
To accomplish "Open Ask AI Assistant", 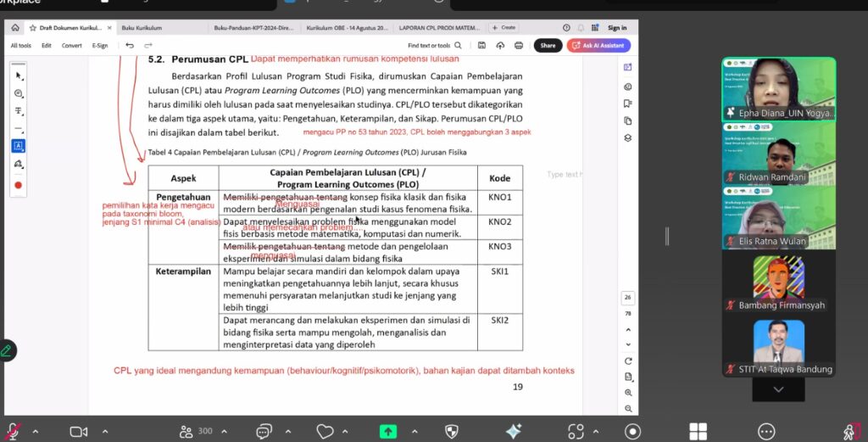I will (x=598, y=46).
